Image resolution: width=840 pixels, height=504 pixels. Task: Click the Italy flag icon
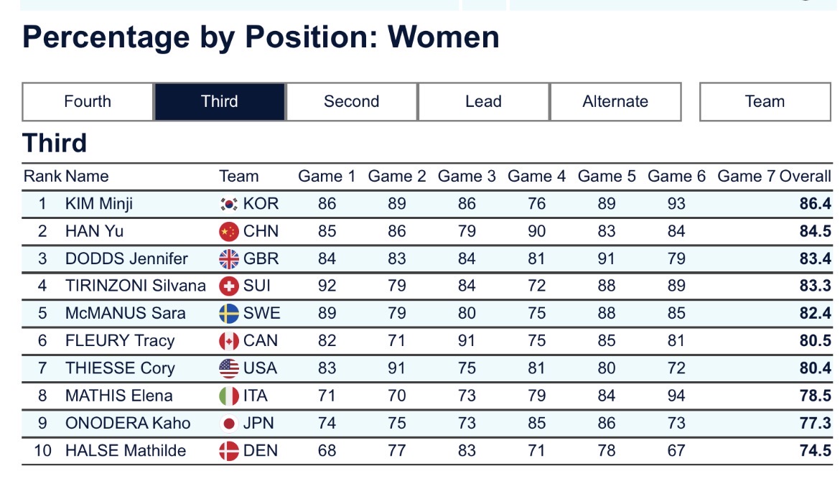(x=228, y=396)
